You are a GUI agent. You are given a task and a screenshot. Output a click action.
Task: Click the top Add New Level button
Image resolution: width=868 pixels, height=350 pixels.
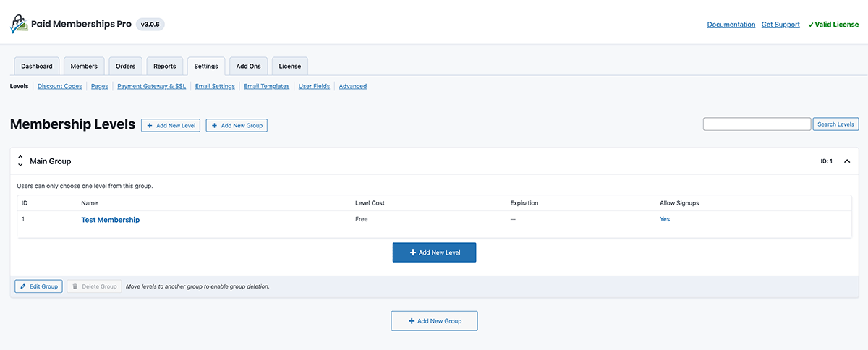pyautogui.click(x=171, y=125)
